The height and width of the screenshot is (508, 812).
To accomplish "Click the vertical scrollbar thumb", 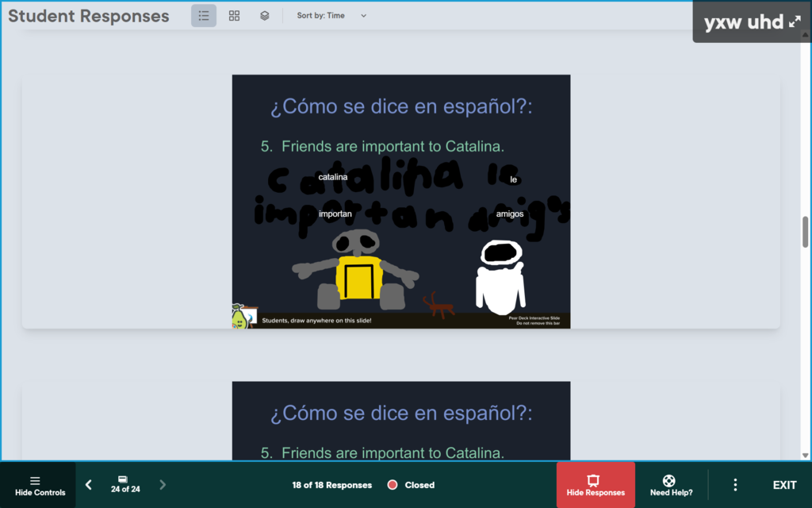I will tap(806, 232).
